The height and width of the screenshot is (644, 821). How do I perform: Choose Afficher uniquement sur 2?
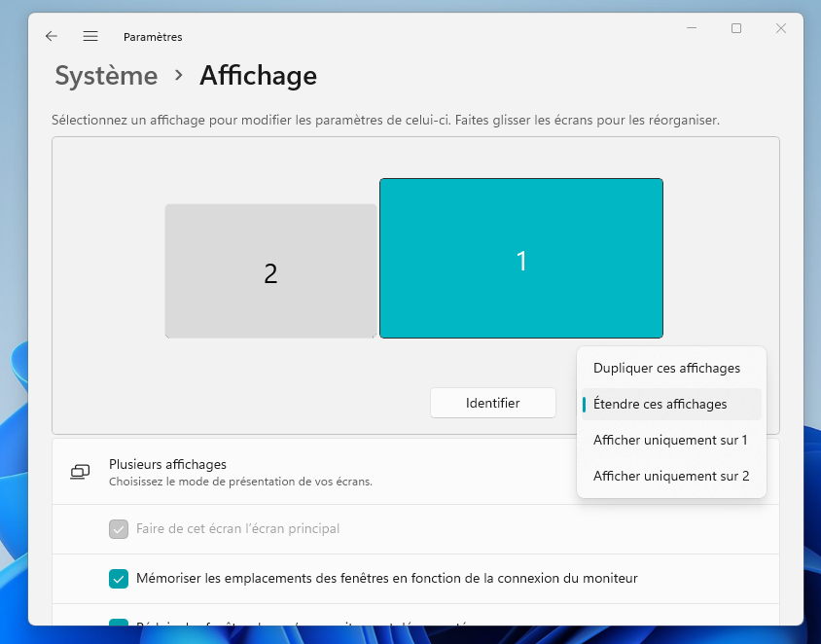coord(671,476)
